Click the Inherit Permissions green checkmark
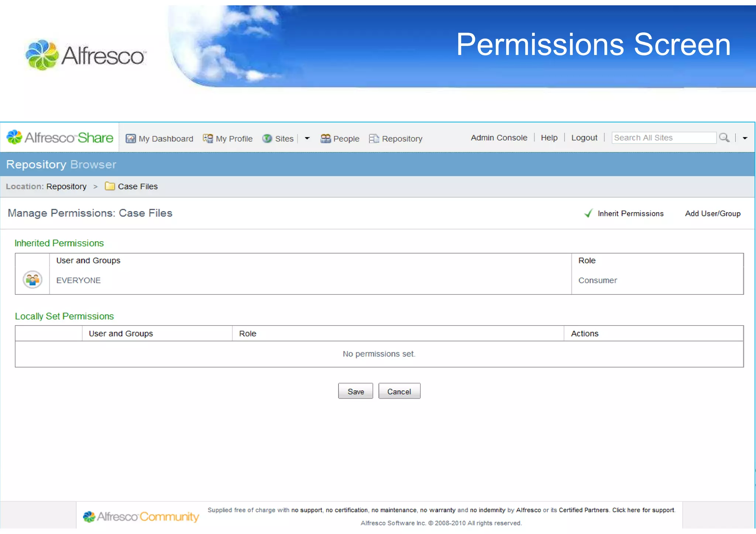 588,213
